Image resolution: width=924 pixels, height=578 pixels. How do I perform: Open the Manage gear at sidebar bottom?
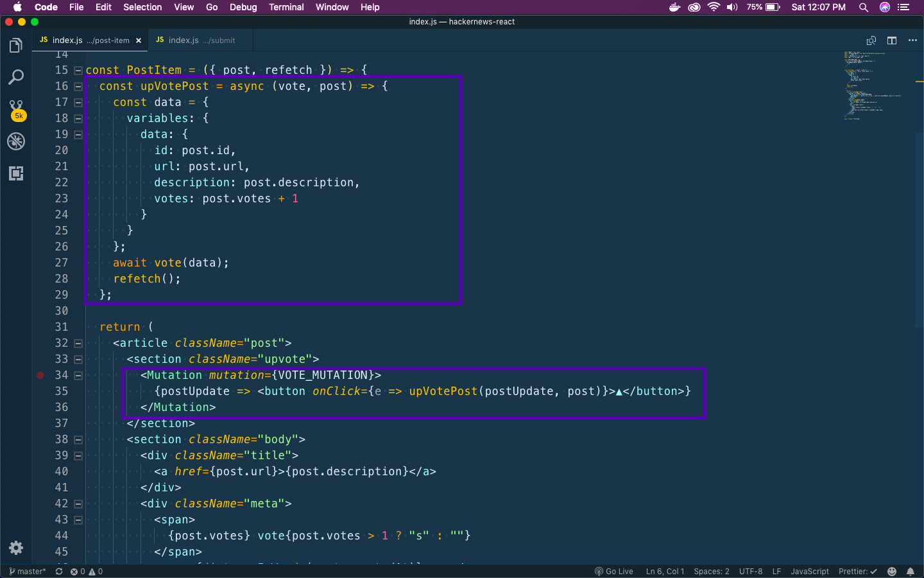tap(16, 548)
